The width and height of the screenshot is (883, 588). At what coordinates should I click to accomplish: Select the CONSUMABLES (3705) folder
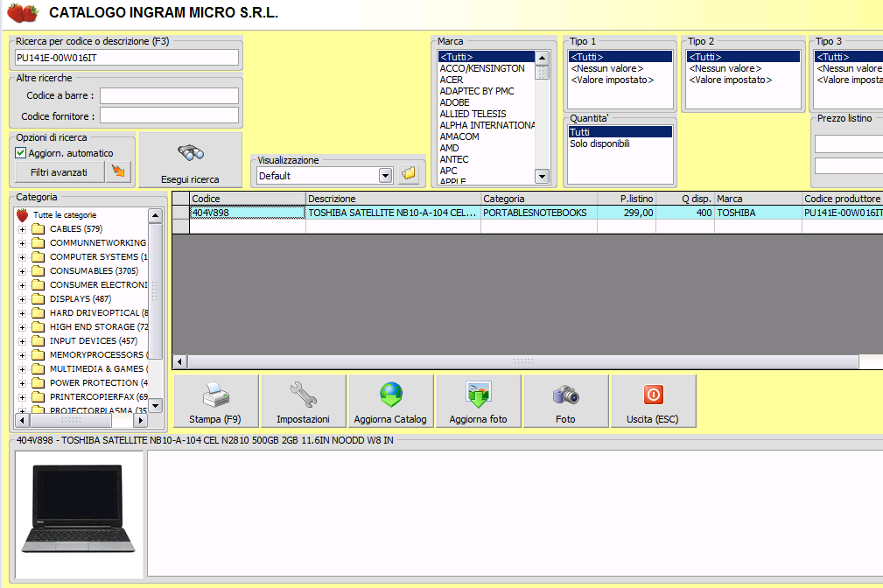(85, 271)
